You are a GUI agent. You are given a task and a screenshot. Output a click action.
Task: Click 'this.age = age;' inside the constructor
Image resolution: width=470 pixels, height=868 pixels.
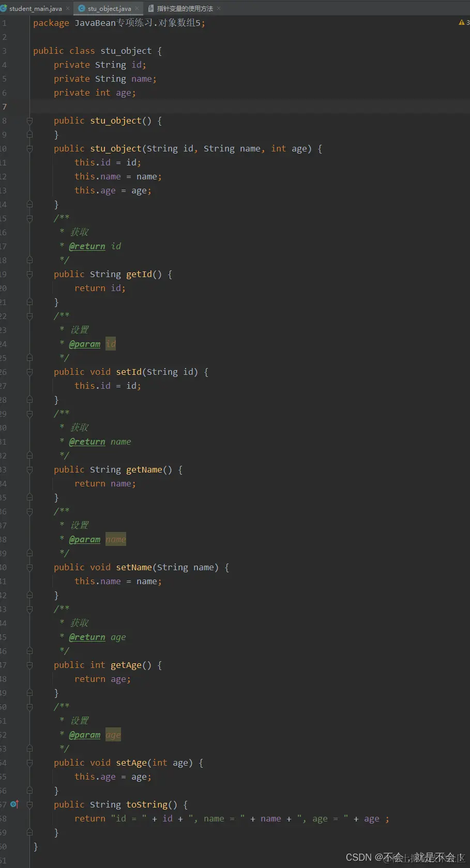113,190
